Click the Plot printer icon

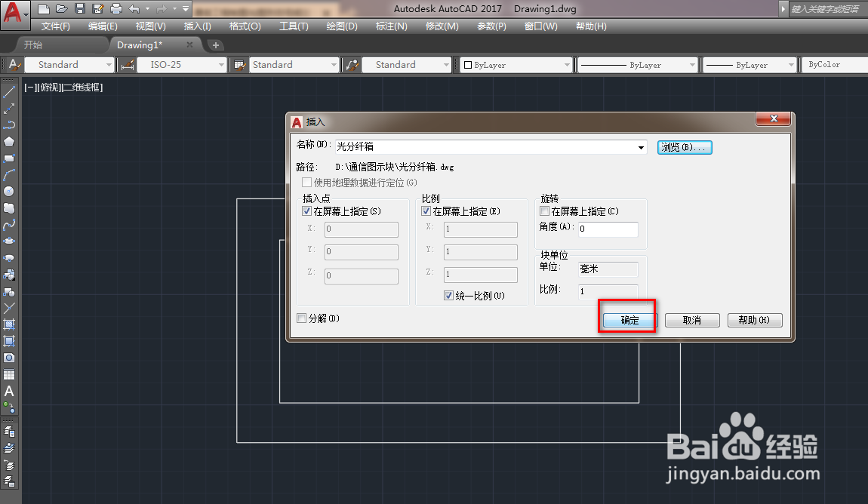[x=115, y=9]
